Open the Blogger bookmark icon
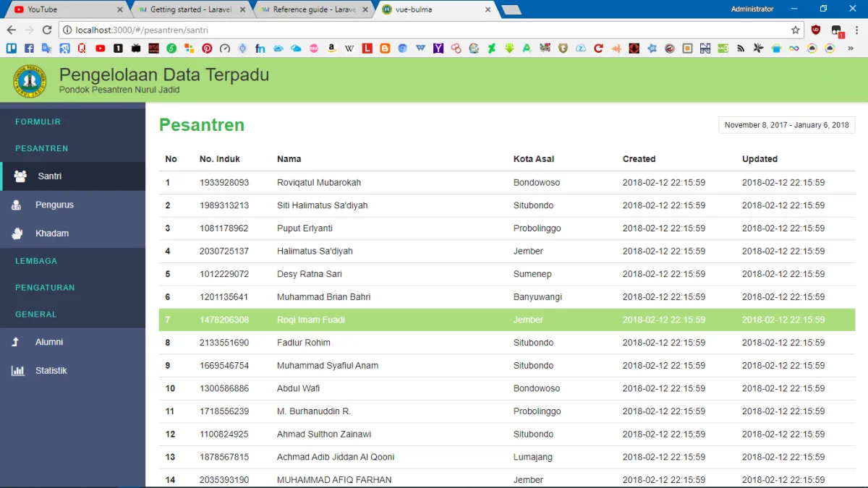This screenshot has height=488, width=868. pyautogui.click(x=385, y=48)
